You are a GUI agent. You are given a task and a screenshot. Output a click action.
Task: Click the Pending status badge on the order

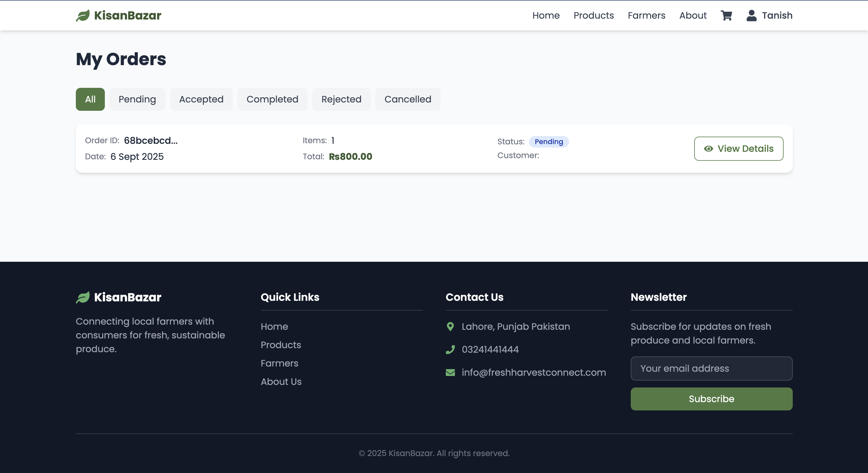549,142
